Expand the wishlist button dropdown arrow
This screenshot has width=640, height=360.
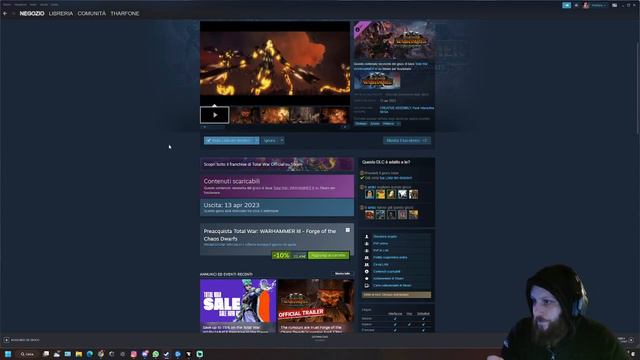(x=257, y=140)
